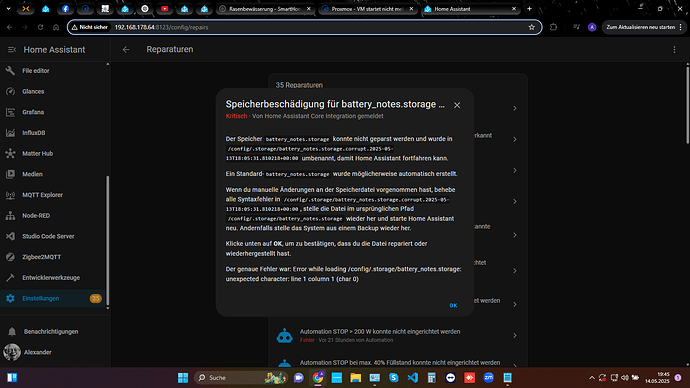Open Chrome tab search dropdown arrow

pos(8,9)
